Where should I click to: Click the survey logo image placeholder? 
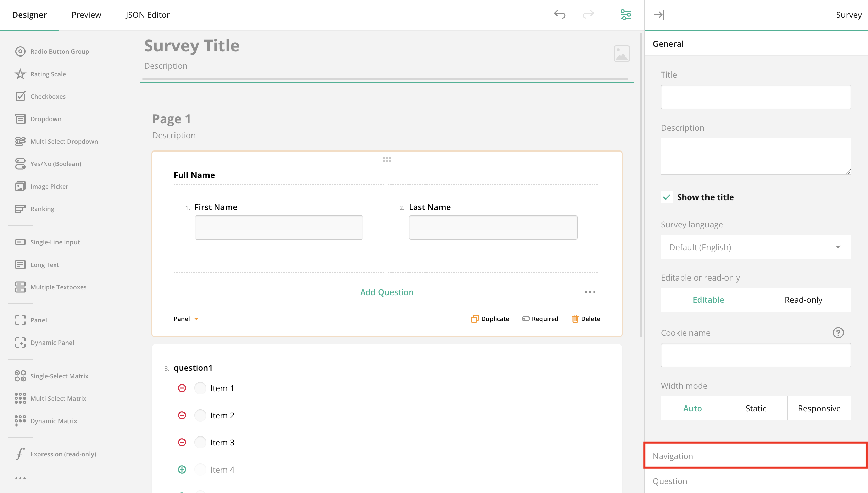coord(621,53)
